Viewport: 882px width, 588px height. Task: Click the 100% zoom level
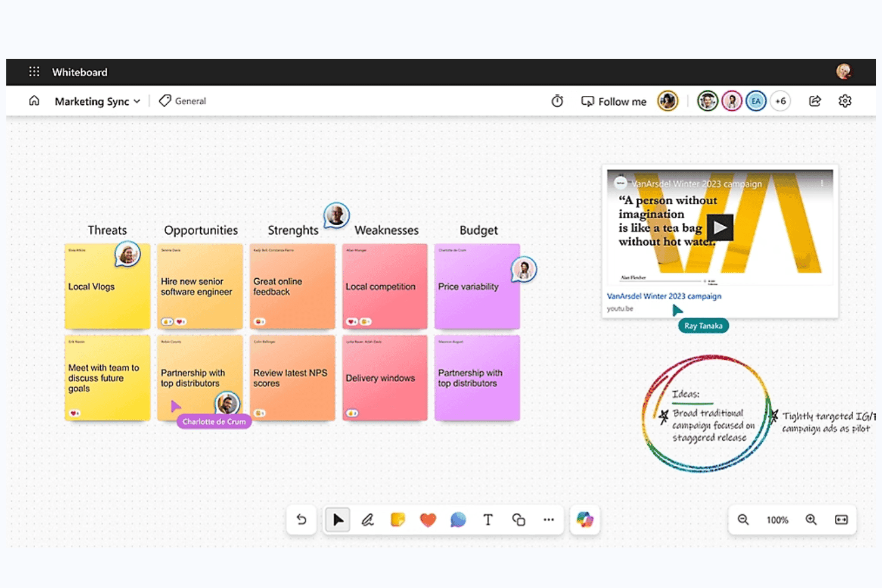point(777,520)
